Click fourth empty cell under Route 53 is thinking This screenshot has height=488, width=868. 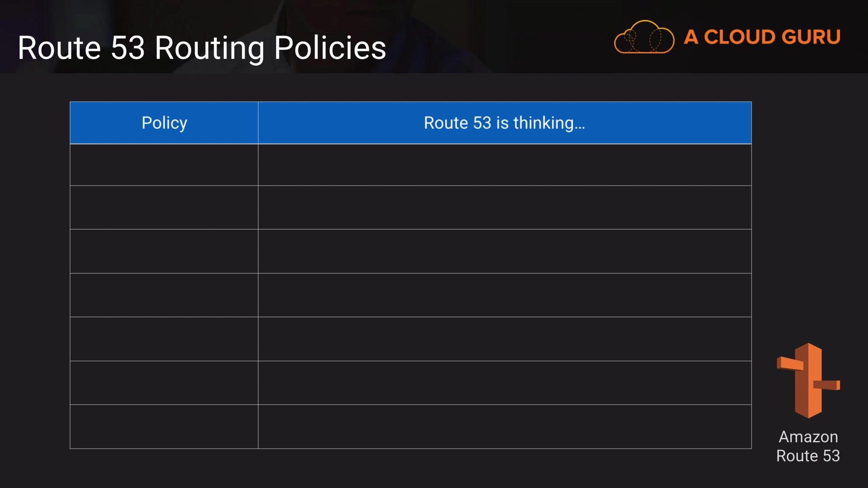point(505,295)
